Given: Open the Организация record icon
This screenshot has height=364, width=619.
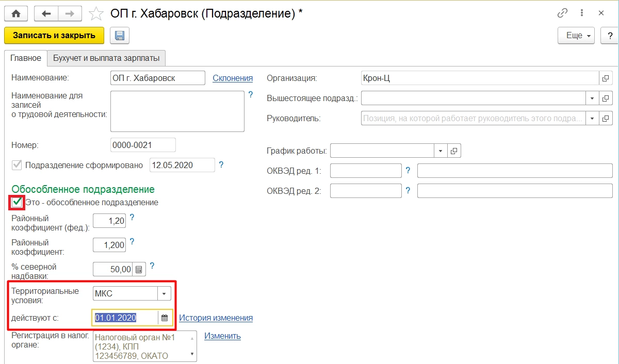Looking at the screenshot, I should click(x=606, y=78).
